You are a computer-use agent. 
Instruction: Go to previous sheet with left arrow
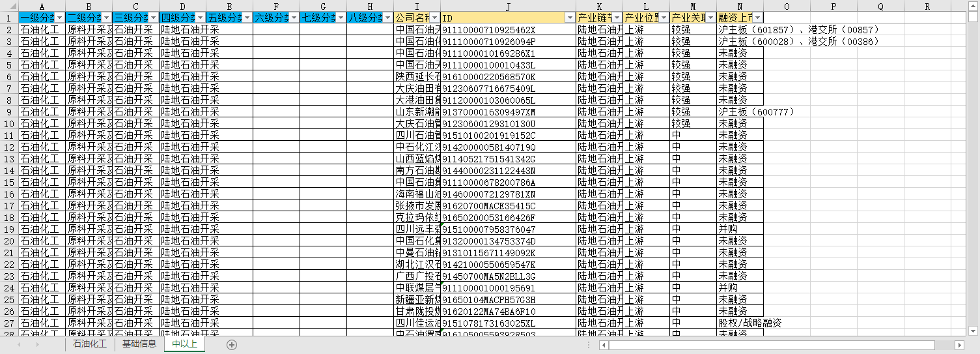click(x=19, y=344)
